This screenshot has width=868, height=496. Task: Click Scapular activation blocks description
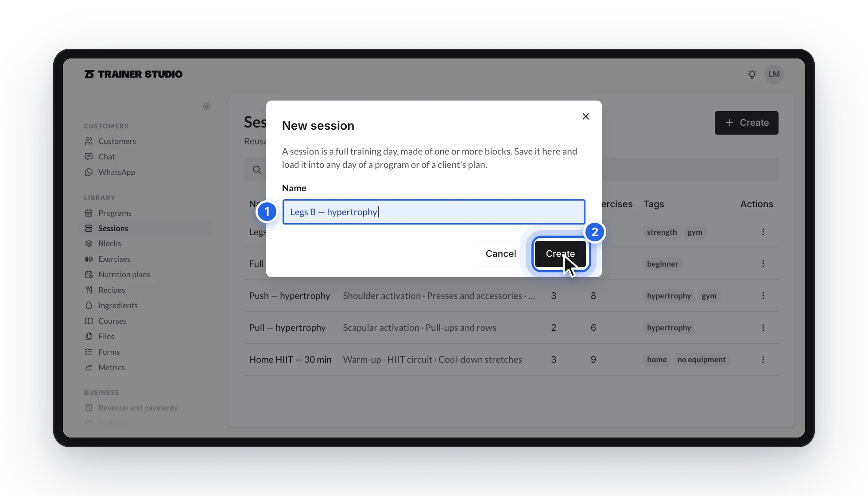pos(419,328)
